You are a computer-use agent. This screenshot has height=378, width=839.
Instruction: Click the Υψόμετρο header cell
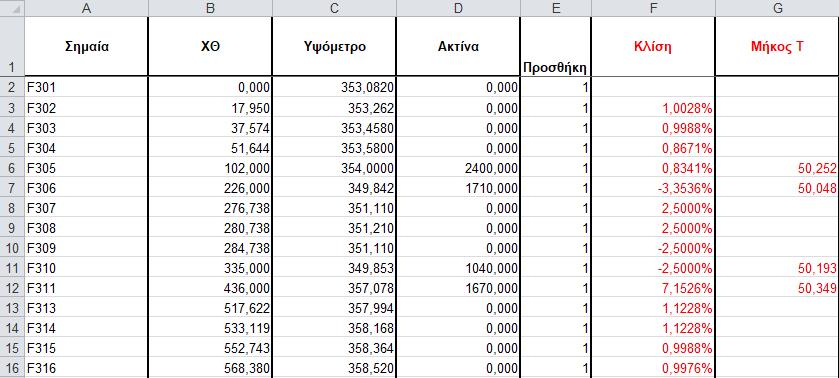[x=334, y=47]
